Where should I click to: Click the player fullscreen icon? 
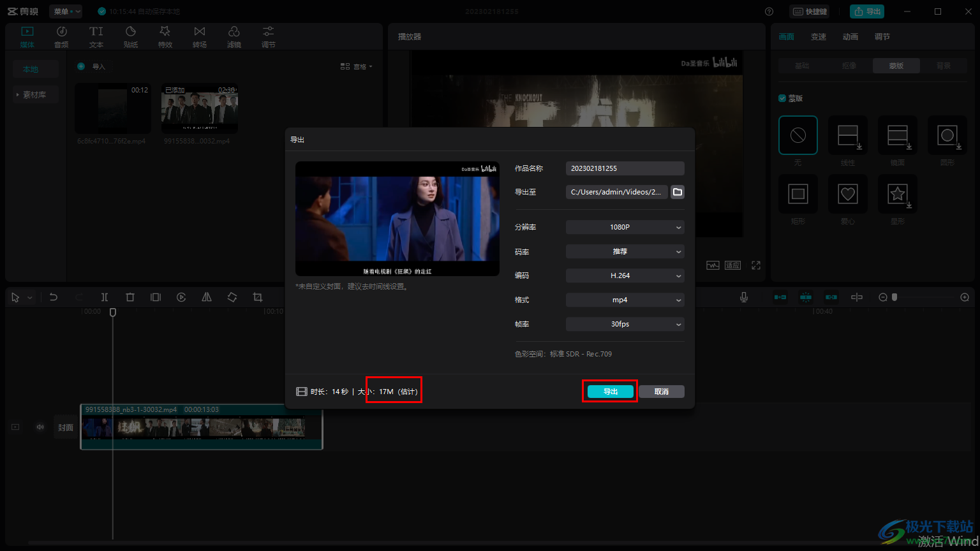tap(756, 265)
